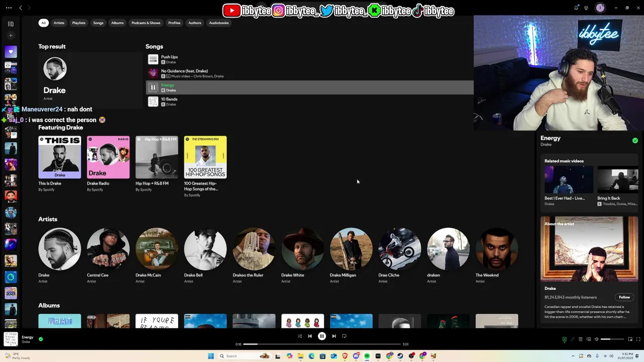Image resolution: width=644 pixels, height=362 pixels.
Task: Open Steam from the taskbar
Action: click(x=400, y=356)
